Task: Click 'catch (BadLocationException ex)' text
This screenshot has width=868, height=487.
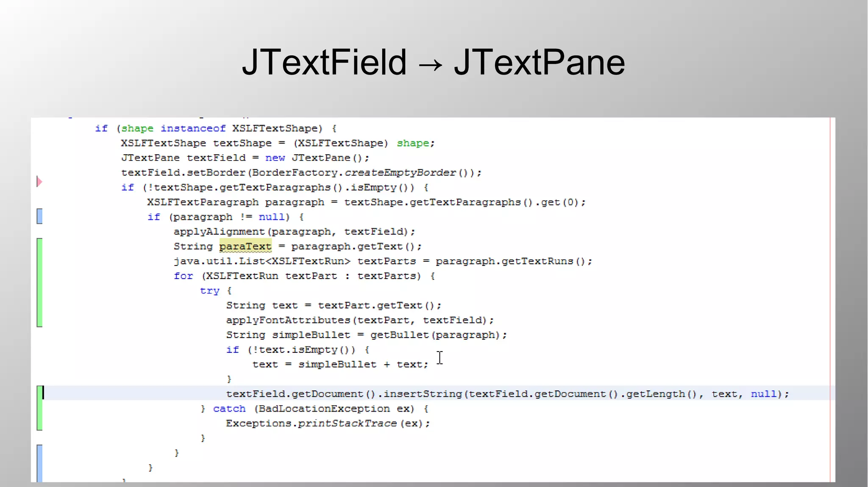Action: [320, 409]
